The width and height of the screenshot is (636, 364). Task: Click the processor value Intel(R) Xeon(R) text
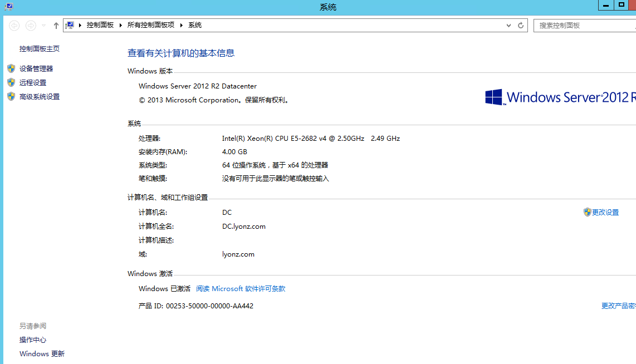(311, 138)
